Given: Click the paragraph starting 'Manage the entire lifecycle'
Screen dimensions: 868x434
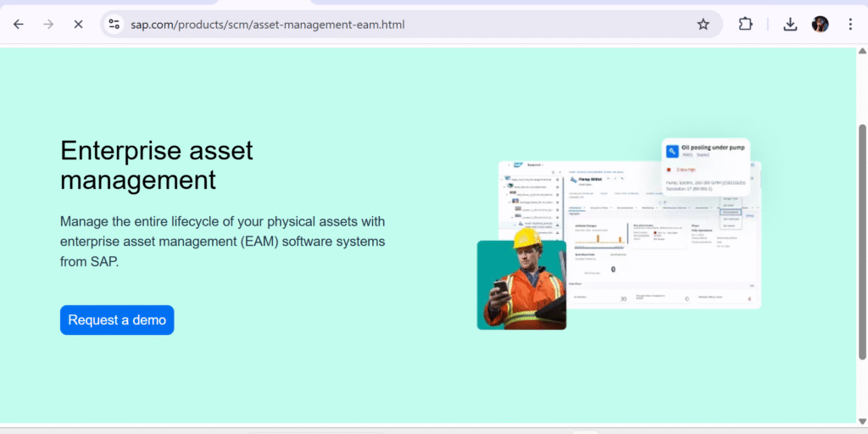Looking at the screenshot, I should pos(223,242).
